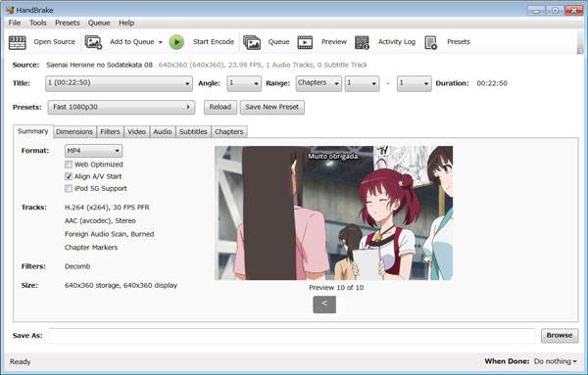
Task: Open the Format MP4 dropdown
Action: (x=93, y=151)
